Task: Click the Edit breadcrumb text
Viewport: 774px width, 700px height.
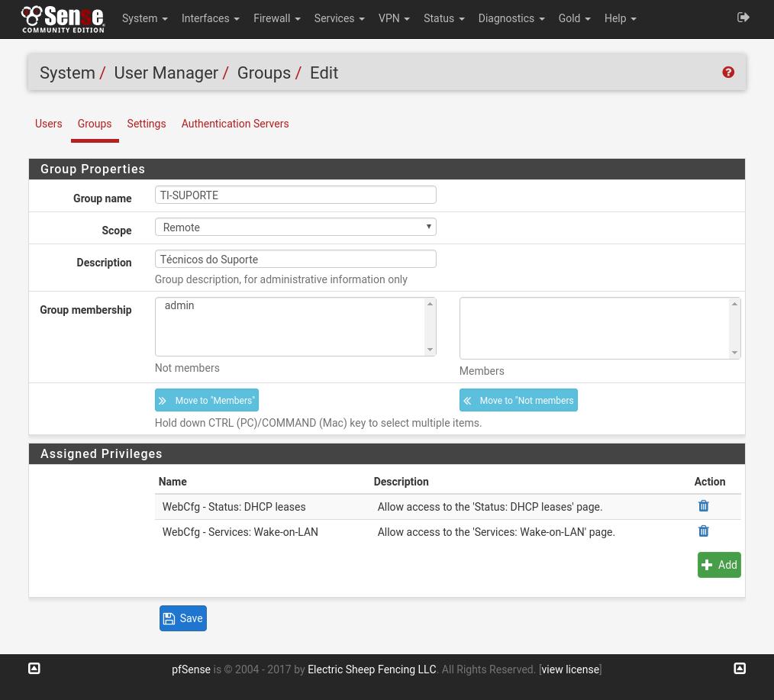Action: coord(324,73)
